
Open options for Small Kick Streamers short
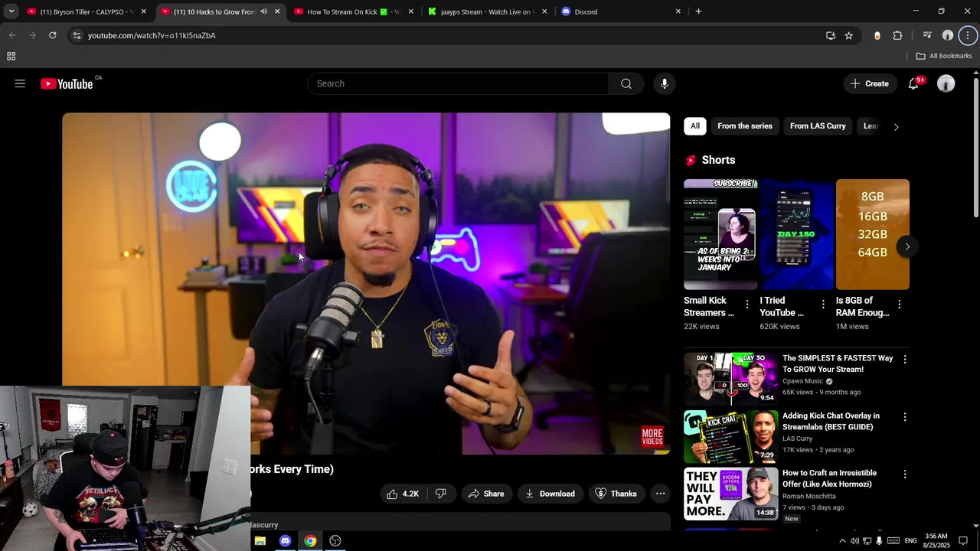coord(747,305)
